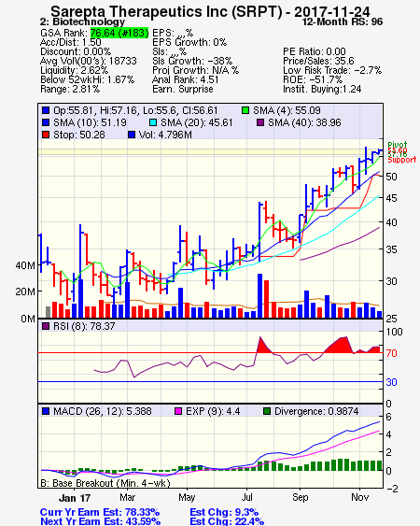The image size is (420, 526).
Task: Click the red 70 RSI overbought level label
Action: point(391,353)
